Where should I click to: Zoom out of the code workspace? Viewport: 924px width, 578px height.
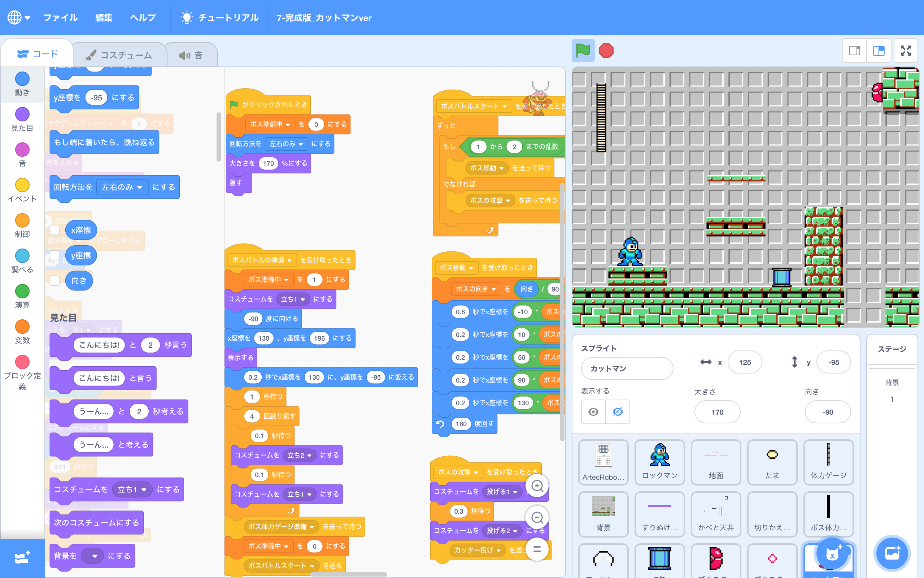click(537, 518)
